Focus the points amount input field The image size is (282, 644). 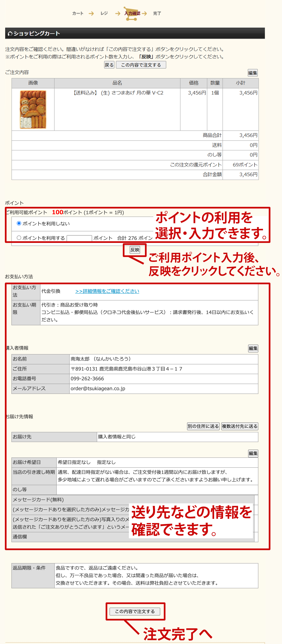tap(79, 238)
